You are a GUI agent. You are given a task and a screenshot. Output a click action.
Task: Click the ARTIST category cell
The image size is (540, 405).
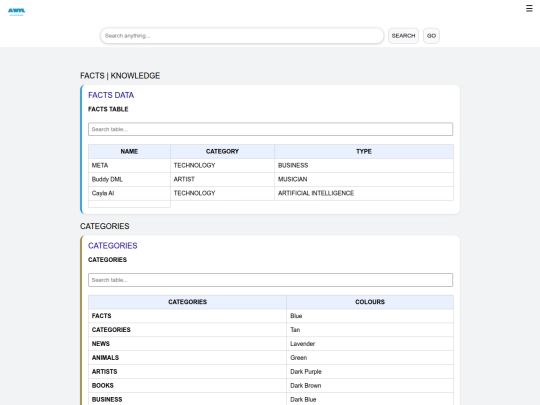tap(222, 179)
